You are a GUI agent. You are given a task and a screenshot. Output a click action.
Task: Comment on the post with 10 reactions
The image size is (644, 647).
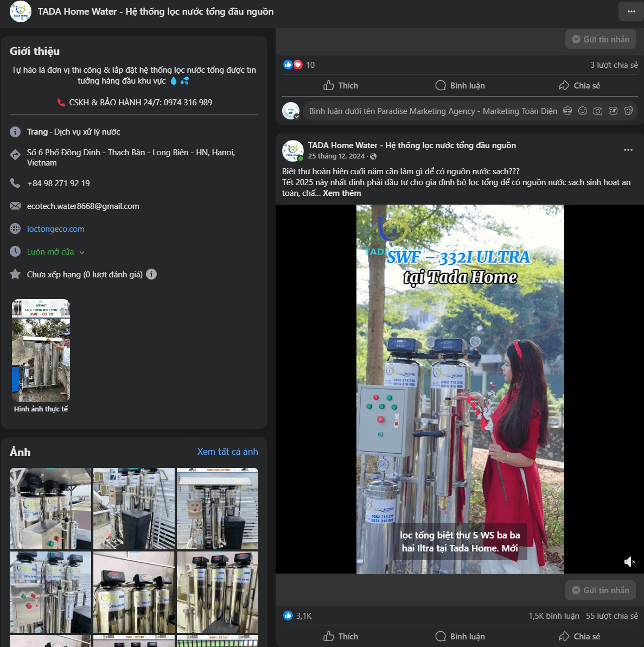[460, 85]
